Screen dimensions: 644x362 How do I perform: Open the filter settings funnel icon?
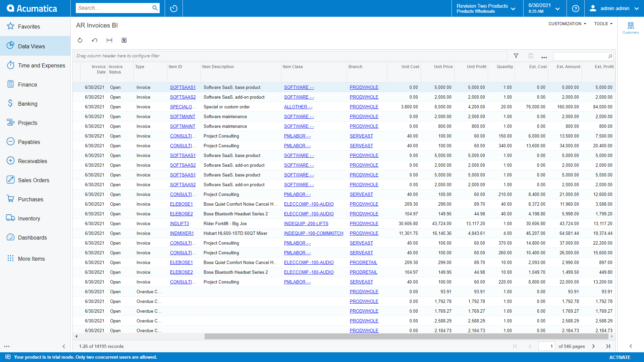[x=516, y=56]
